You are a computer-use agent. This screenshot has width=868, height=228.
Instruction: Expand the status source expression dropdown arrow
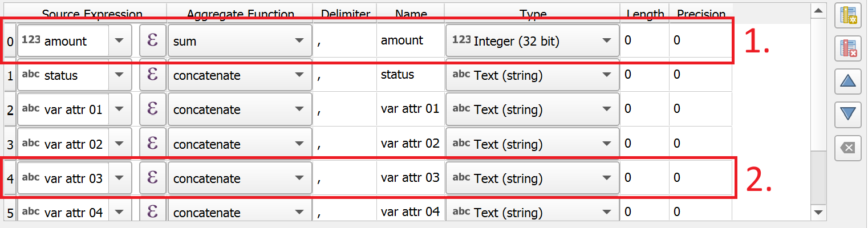119,75
